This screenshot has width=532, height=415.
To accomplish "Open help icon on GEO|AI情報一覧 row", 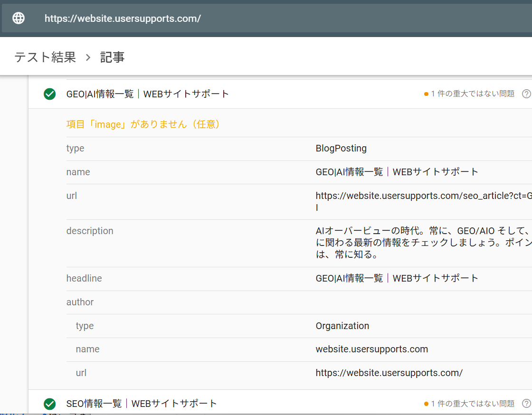I will click(x=526, y=94).
